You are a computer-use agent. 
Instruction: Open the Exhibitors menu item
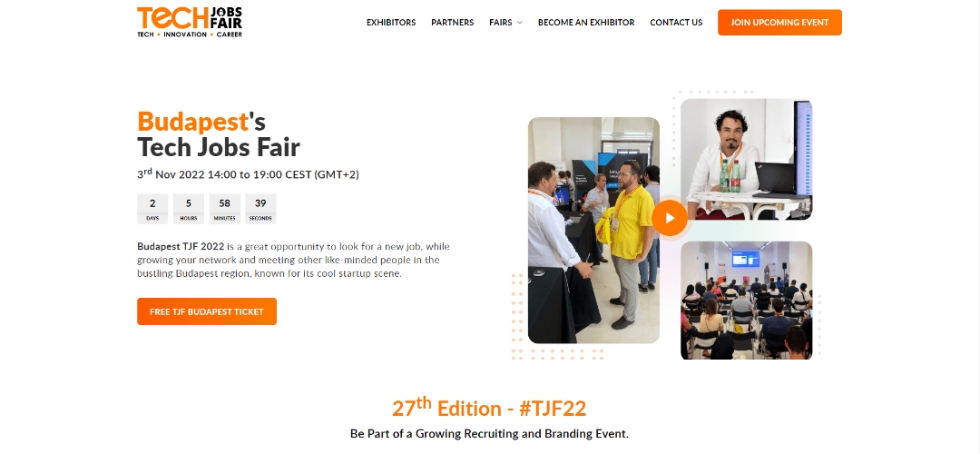(390, 23)
